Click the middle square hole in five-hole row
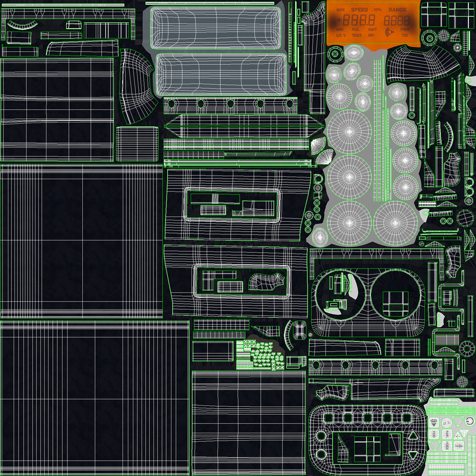 tap(367, 418)
